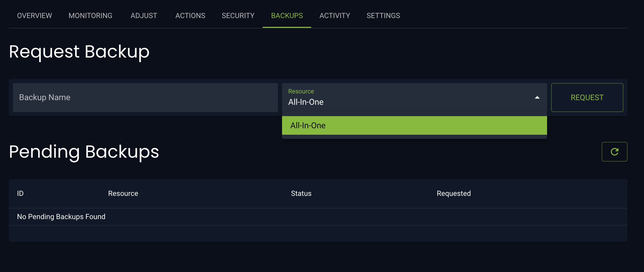Click the ID column header
Image resolution: width=644 pixels, height=272 pixels.
pyautogui.click(x=20, y=194)
